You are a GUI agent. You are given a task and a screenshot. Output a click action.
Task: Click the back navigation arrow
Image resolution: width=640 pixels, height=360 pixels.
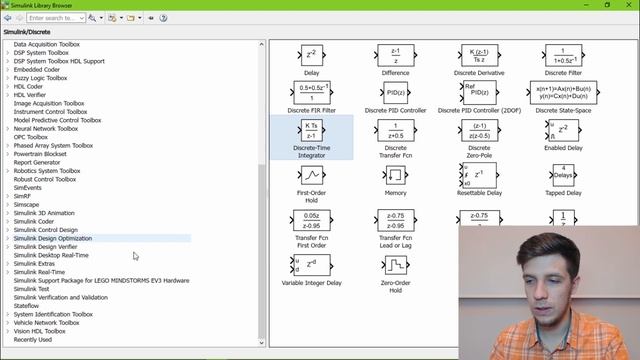point(7,18)
